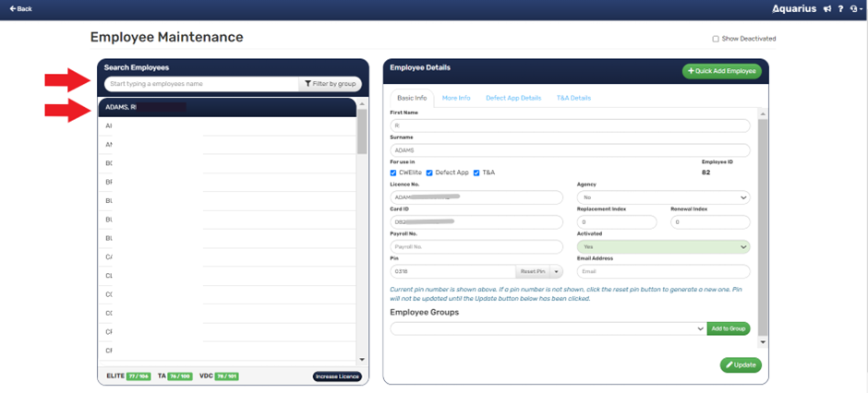The height and width of the screenshot is (393, 868).
Task: Enable the Show Deactivated checkbox
Action: [716, 39]
